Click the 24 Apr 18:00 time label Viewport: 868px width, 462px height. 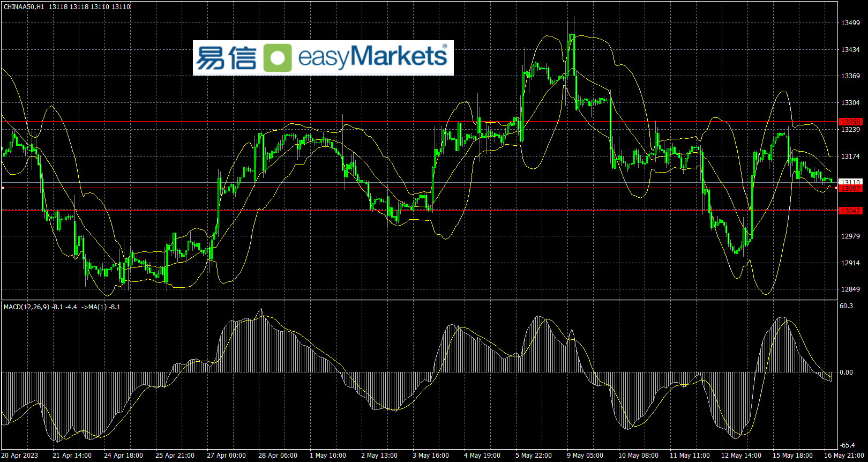point(123,456)
